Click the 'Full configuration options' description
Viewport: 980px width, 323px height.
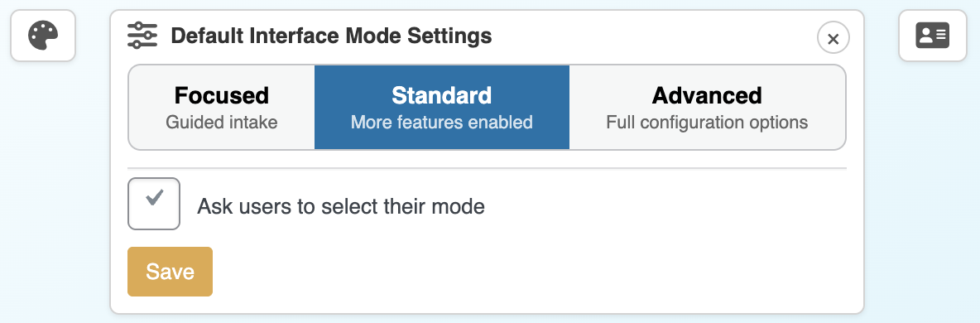[707, 122]
